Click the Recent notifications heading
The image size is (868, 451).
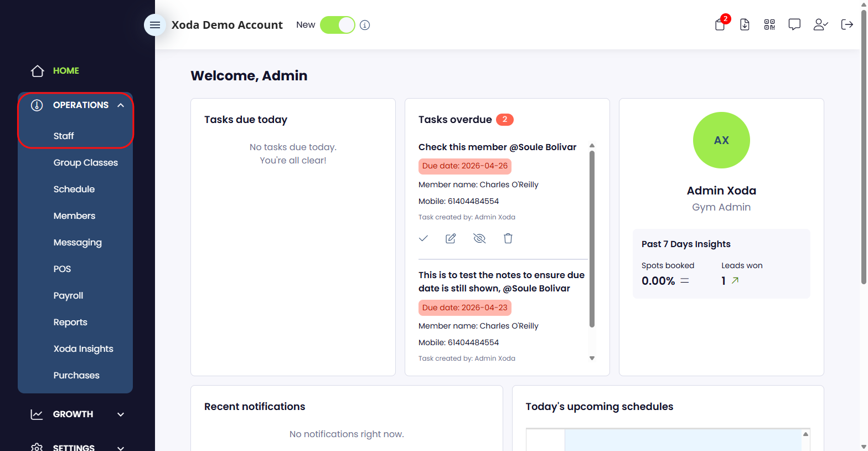tap(255, 407)
